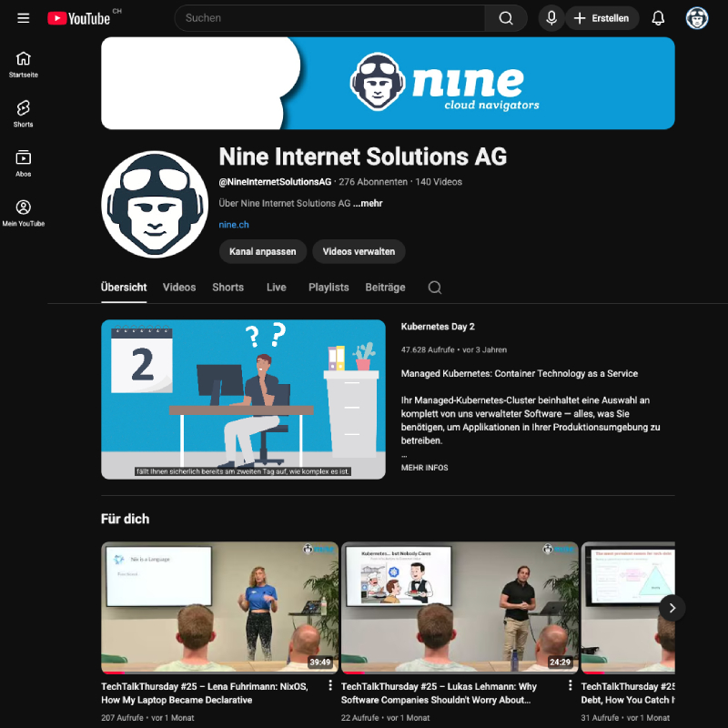728x728 pixels.
Task: Click the @NineInternetSolutionsAG handle
Action: coord(276,182)
